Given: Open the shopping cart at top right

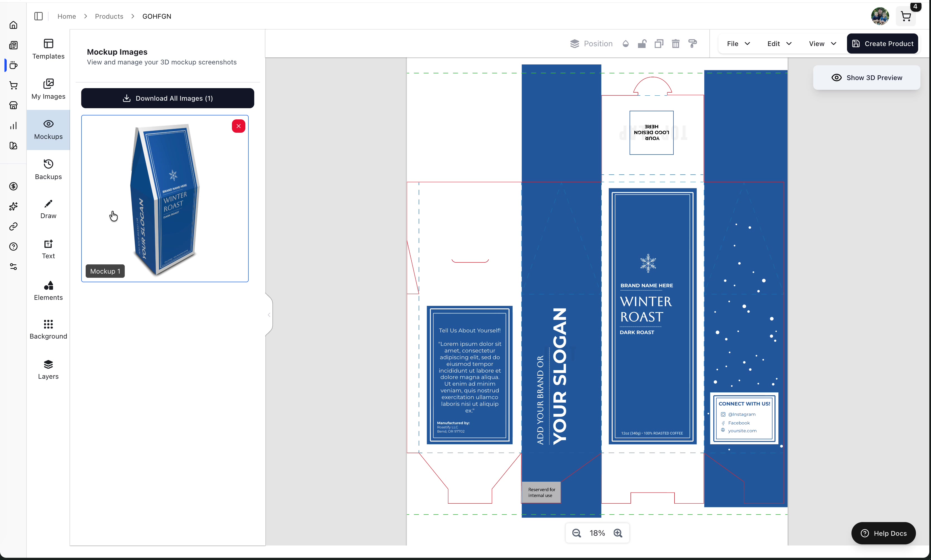Looking at the screenshot, I should (x=906, y=16).
